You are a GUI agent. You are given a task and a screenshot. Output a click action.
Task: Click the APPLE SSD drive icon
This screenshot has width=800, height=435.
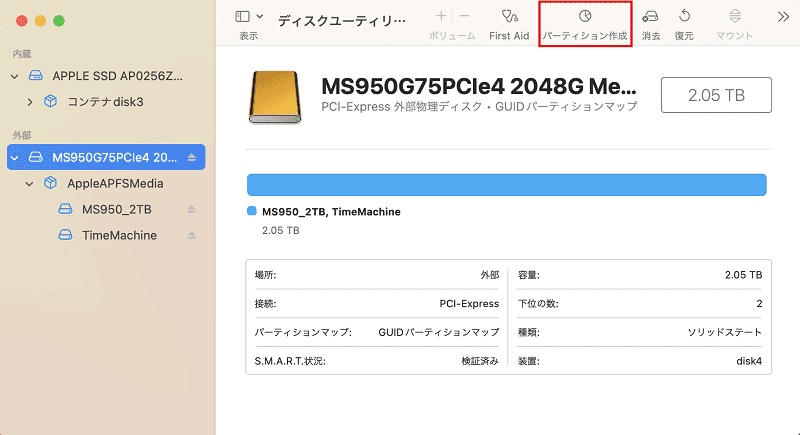[36, 75]
